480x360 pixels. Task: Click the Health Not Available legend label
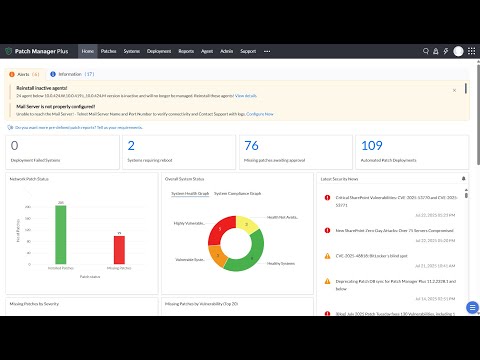pyautogui.click(x=282, y=217)
